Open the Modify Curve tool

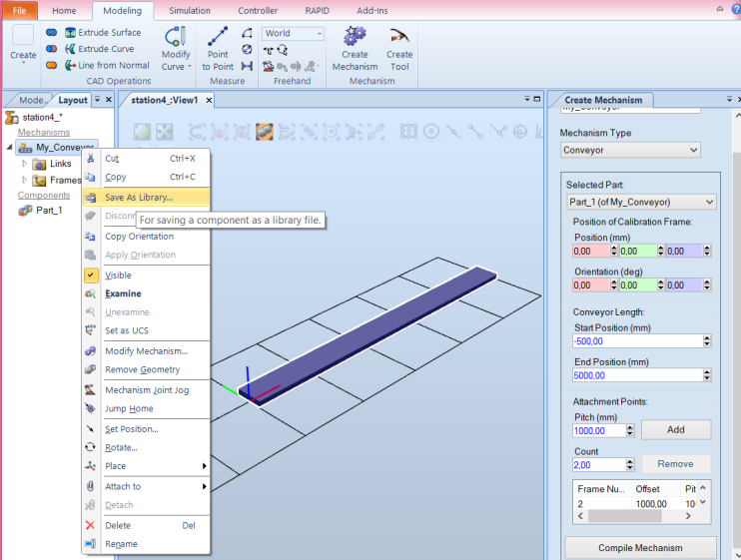pos(176,49)
